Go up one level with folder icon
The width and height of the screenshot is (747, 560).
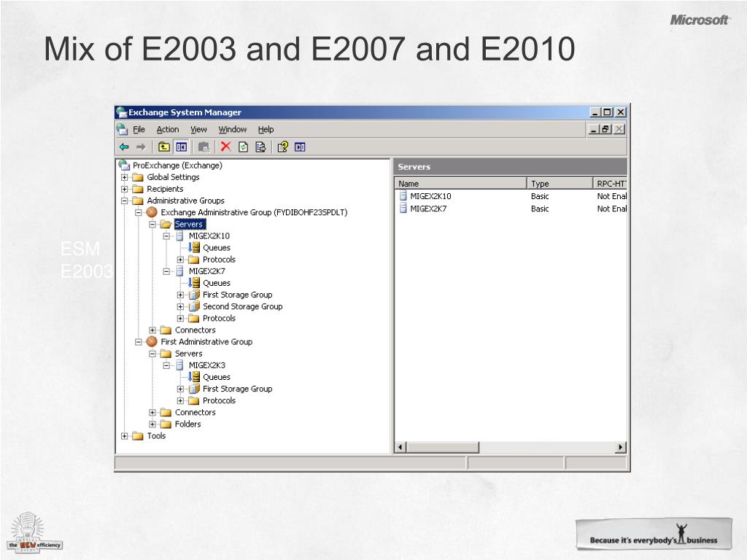(164, 147)
